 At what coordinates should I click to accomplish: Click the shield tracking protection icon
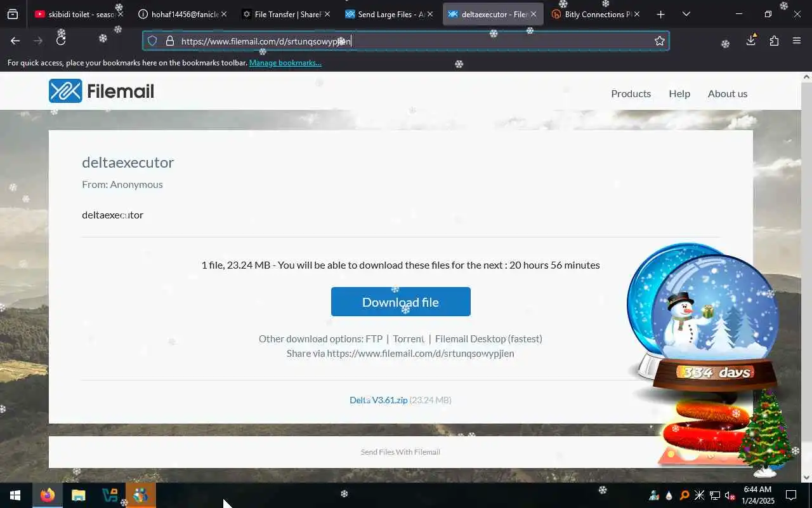[152, 41]
